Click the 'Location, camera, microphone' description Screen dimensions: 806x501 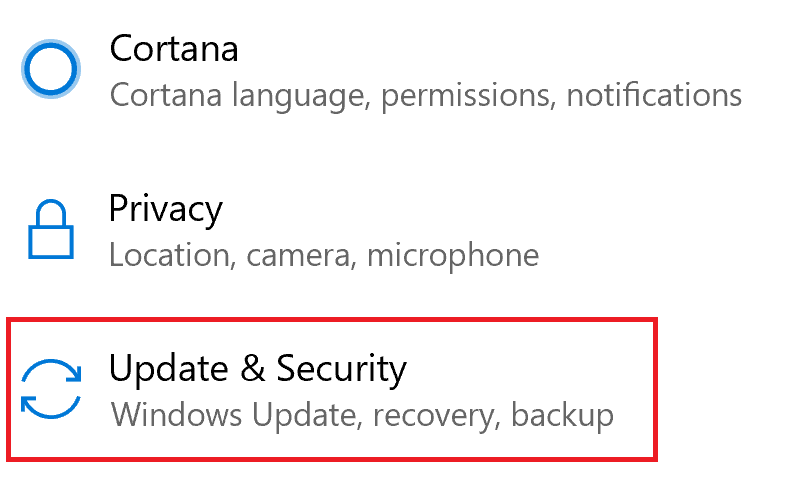(324, 255)
